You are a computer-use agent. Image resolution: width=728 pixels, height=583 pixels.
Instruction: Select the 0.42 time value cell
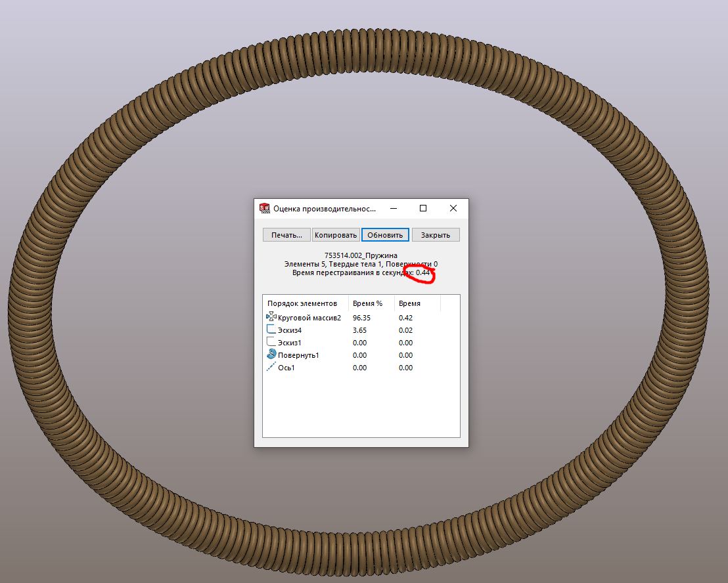[x=405, y=318]
